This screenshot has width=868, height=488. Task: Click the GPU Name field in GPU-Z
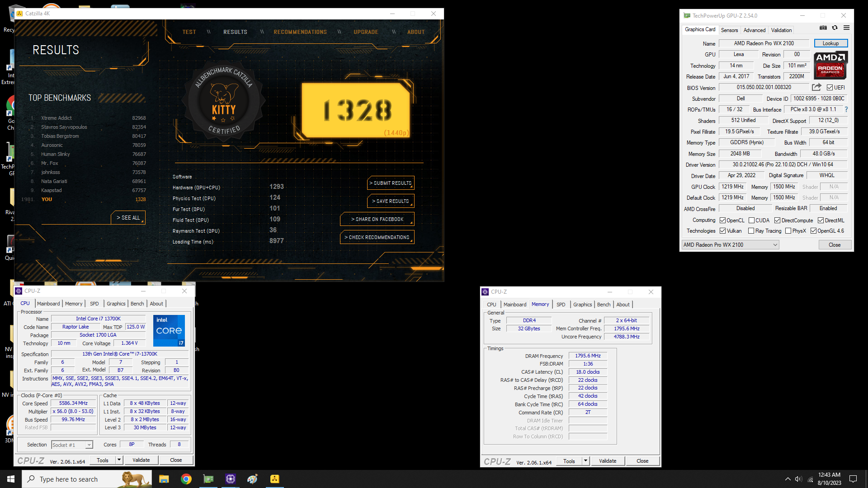tap(764, 43)
